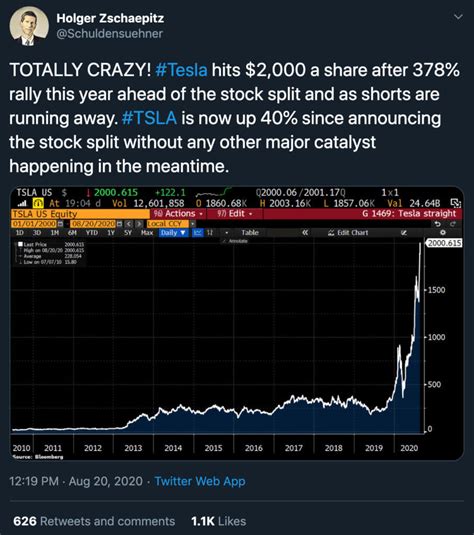The width and height of the screenshot is (474, 535).
Task: Open Holger Zschaepitz's profile picture
Action: 29,26
